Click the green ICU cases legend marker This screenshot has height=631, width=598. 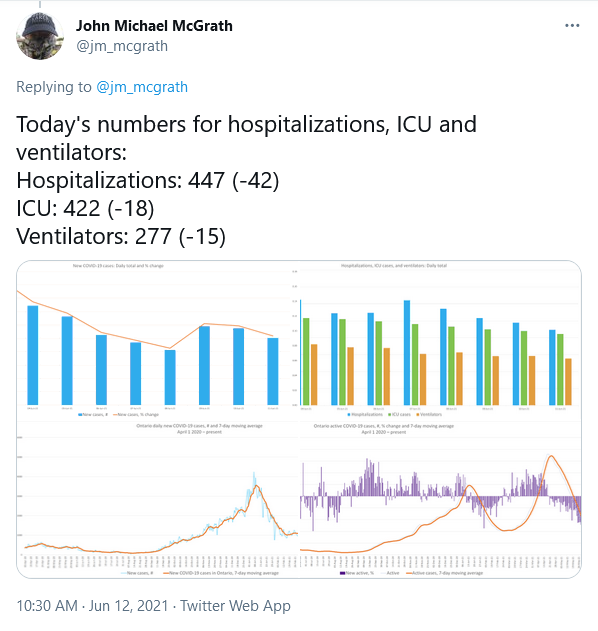[x=390, y=414]
